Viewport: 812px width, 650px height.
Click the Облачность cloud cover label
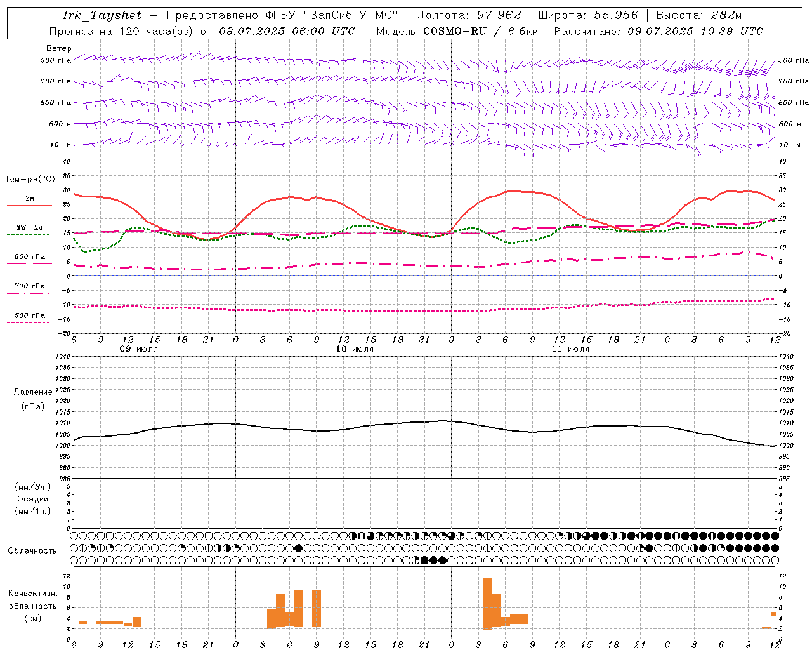click(32, 551)
